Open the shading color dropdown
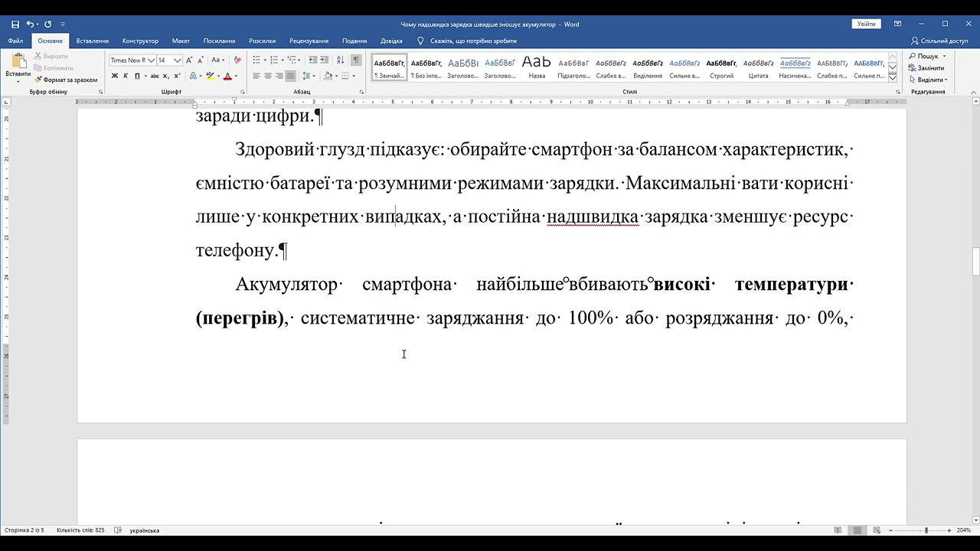980x551 pixels. click(x=337, y=76)
